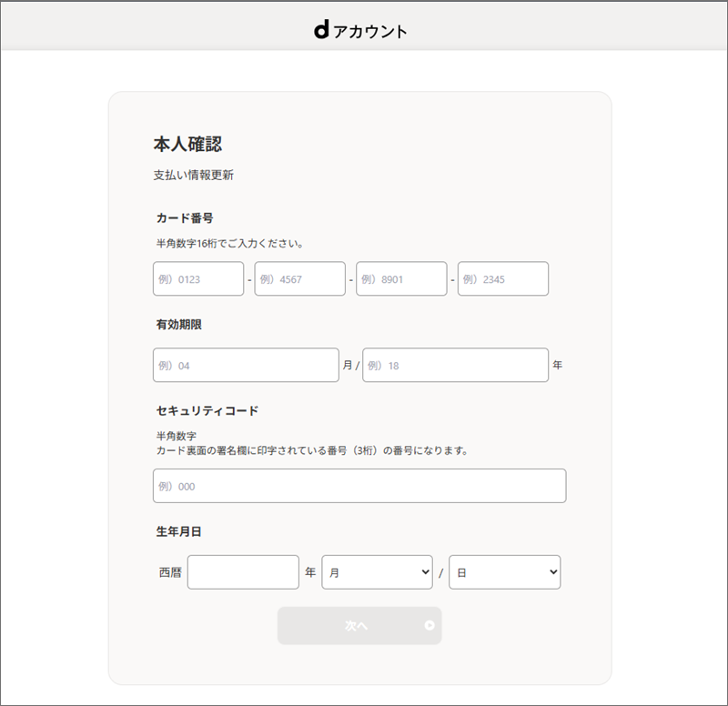Click the セキュリティコード label
The width and height of the screenshot is (728, 706).
click(x=207, y=410)
